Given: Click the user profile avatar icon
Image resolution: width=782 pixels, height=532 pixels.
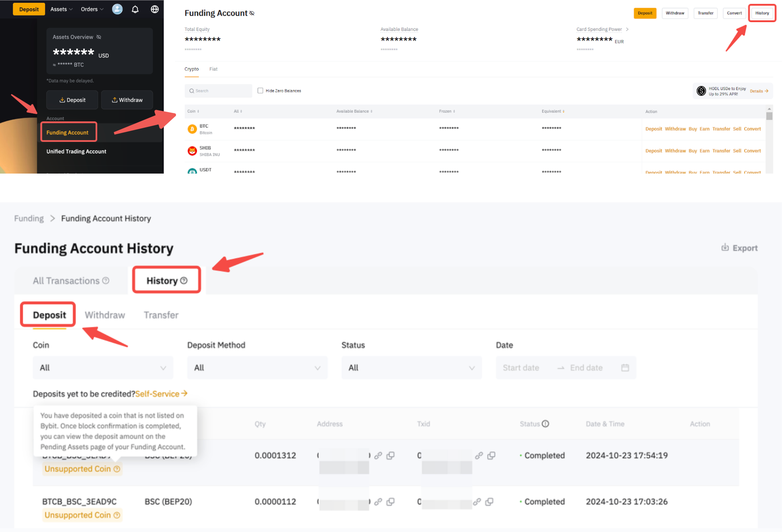Looking at the screenshot, I should tap(117, 9).
